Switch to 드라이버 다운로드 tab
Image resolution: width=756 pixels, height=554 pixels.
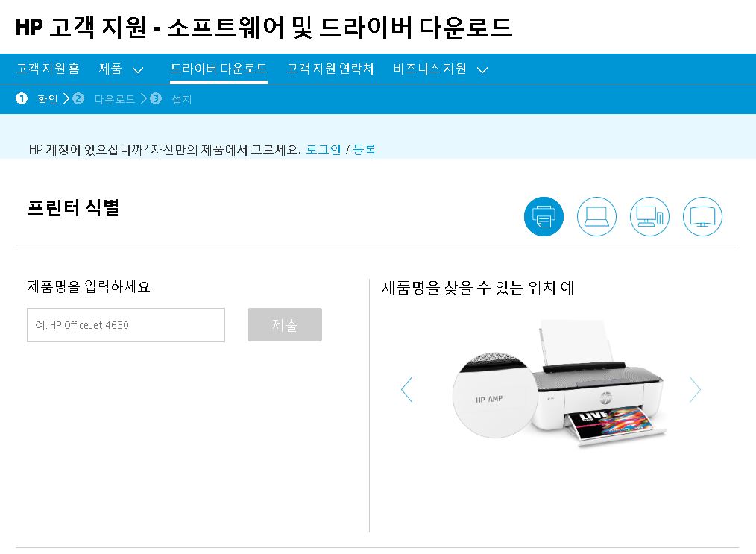(219, 69)
